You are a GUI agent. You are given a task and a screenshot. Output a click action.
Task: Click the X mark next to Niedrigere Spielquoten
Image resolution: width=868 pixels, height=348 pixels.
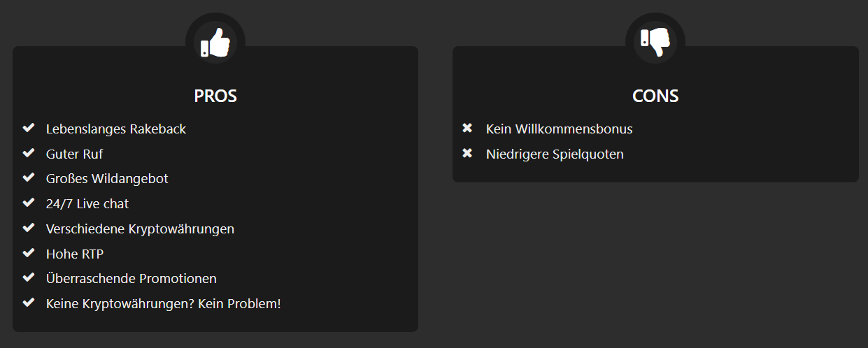click(468, 153)
